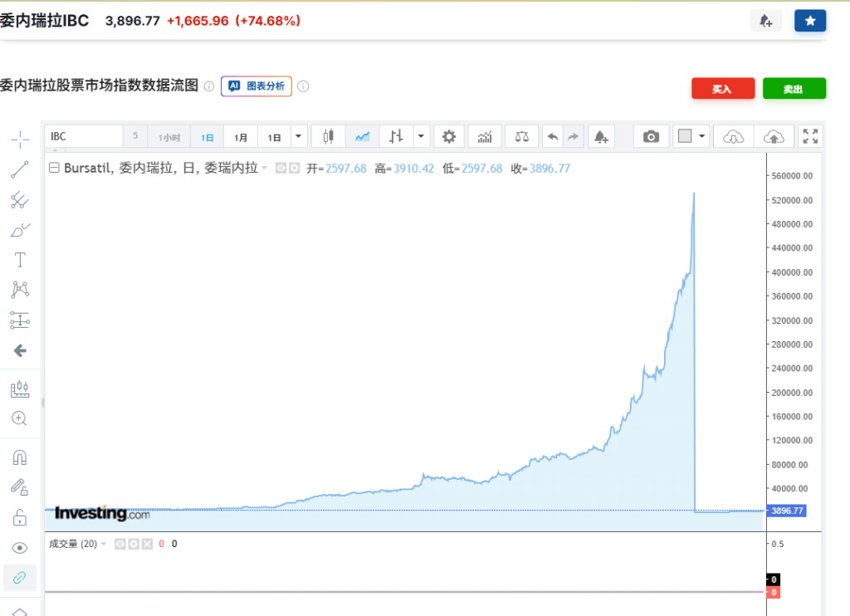Select the Text annotation tool
Screen dimensions: 850x616
(20, 260)
